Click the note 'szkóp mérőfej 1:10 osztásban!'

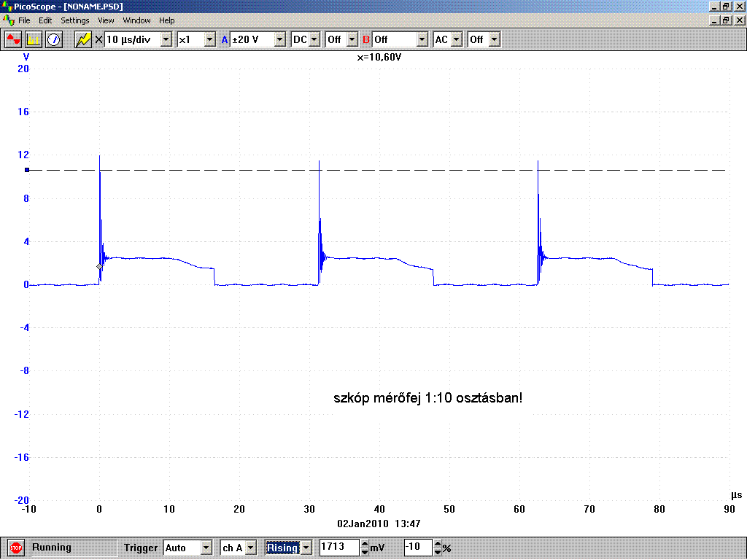point(427,397)
